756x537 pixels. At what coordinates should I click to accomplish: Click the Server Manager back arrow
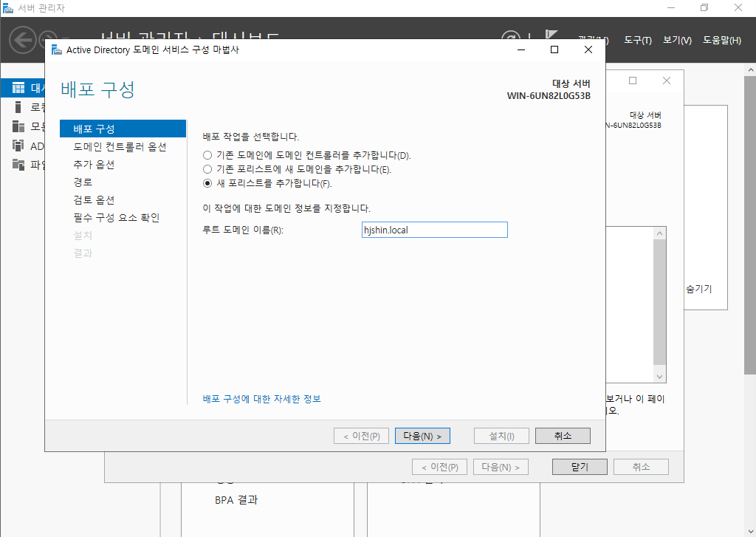(x=23, y=40)
